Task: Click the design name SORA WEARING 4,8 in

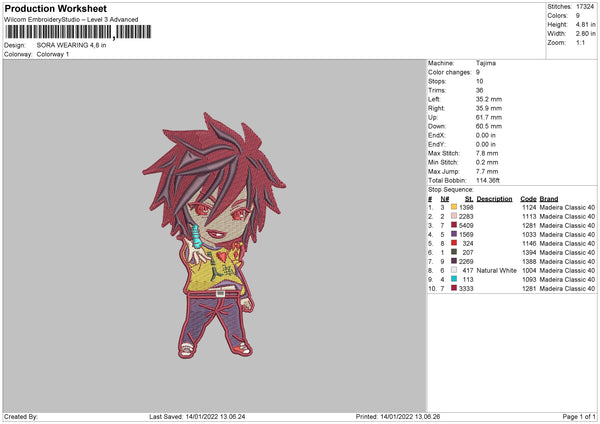Action: pyautogui.click(x=71, y=45)
